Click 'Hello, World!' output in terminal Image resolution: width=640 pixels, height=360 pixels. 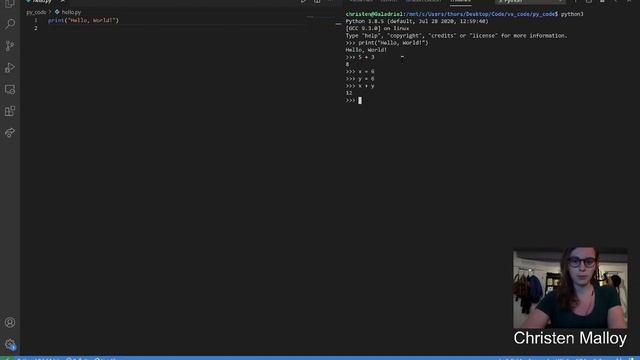366,50
